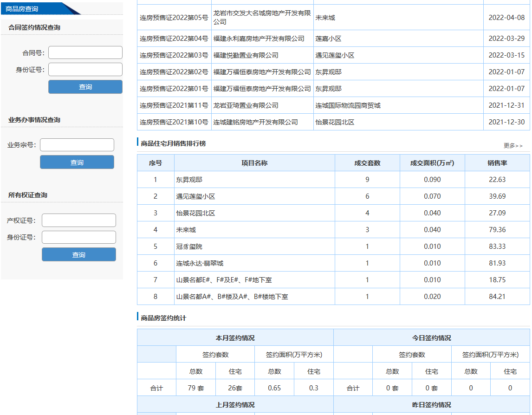Open 连房预售证2022第05号 permit entry
The image size is (532, 415).
174,18
